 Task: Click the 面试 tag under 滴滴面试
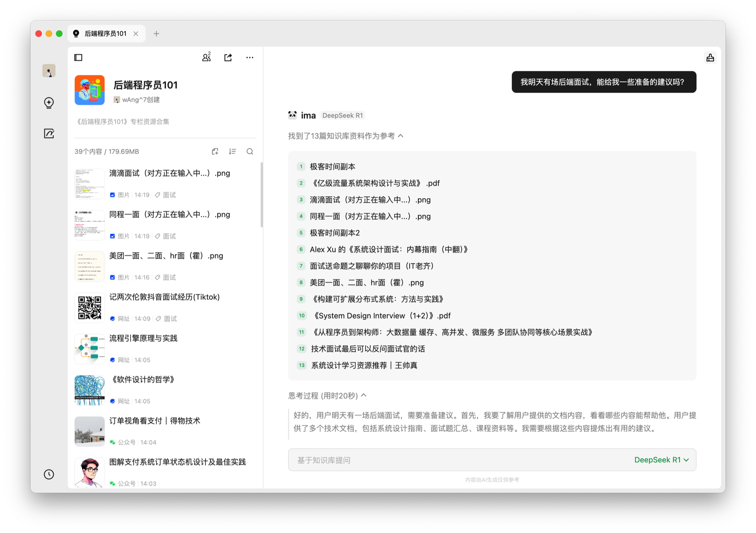(165, 195)
